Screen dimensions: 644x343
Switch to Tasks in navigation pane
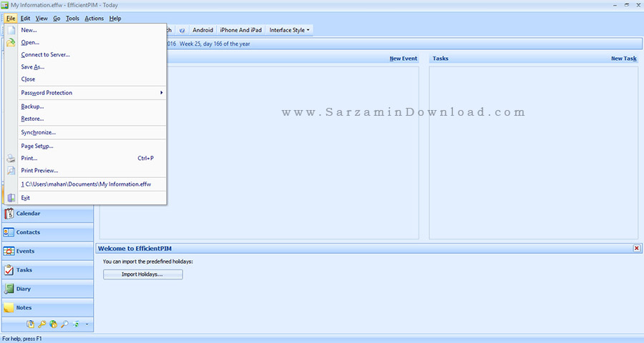[x=48, y=270]
